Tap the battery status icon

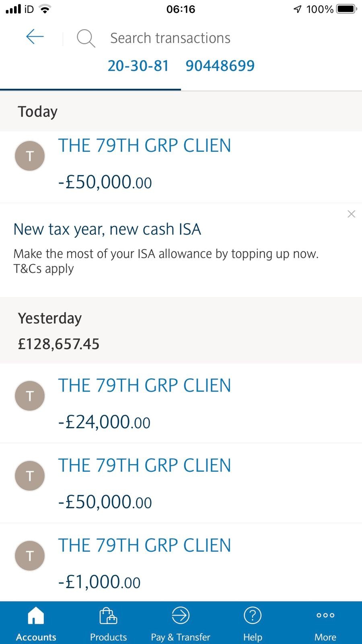(x=346, y=9)
